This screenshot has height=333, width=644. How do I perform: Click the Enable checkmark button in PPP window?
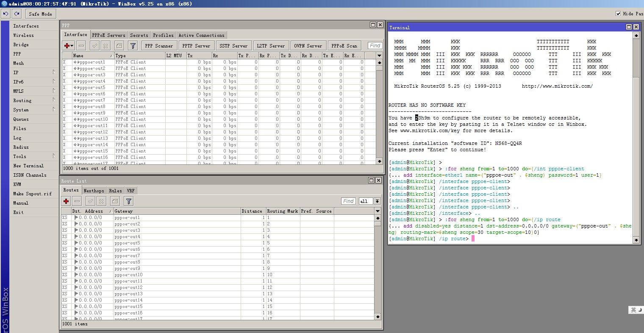pos(94,45)
